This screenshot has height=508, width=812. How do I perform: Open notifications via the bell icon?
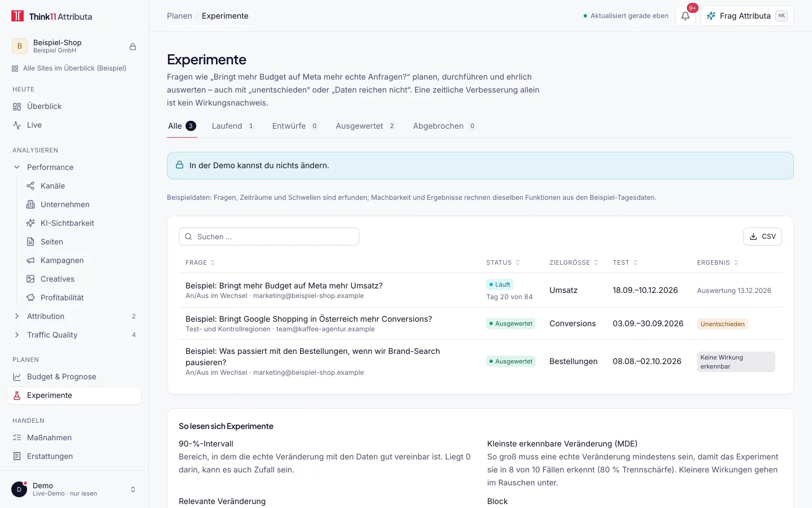(x=685, y=16)
